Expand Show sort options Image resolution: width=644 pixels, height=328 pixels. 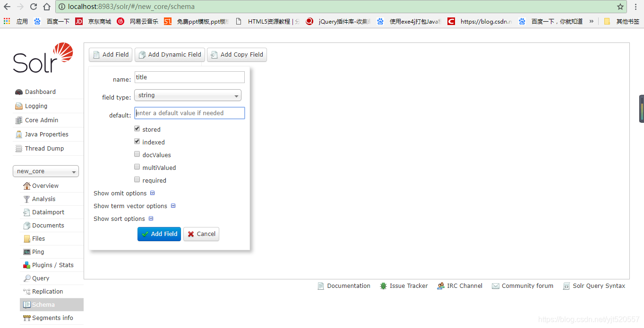pyautogui.click(x=123, y=219)
